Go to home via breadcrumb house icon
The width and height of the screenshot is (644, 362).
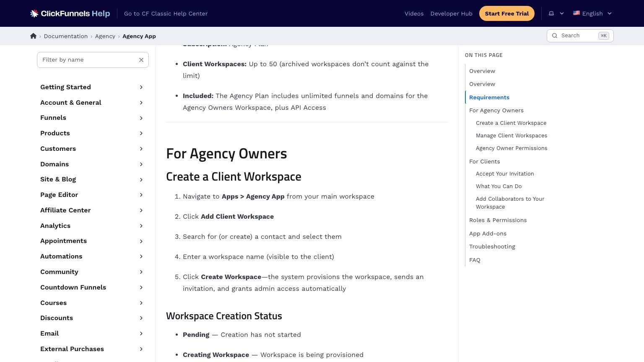point(34,36)
